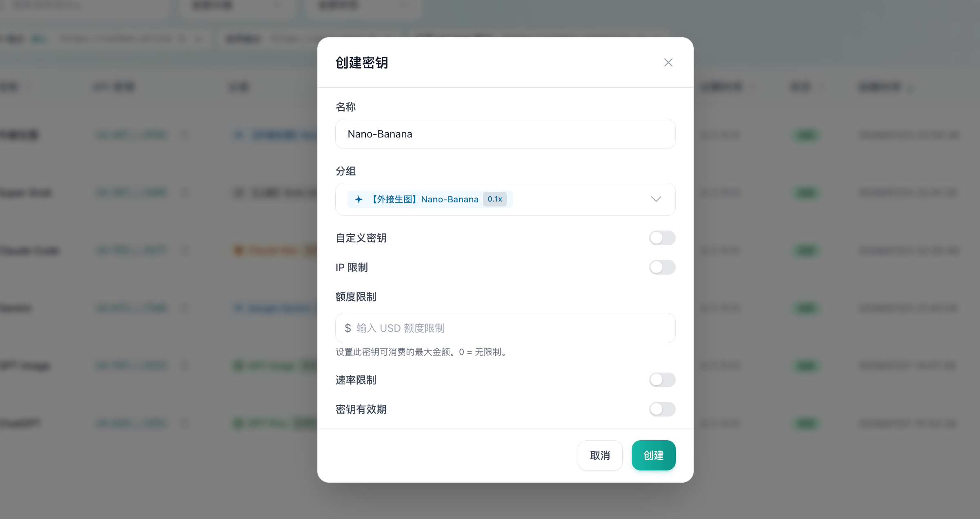Click the sparkle icon in the group tag
Screen dimensions: 980x519
(359, 199)
